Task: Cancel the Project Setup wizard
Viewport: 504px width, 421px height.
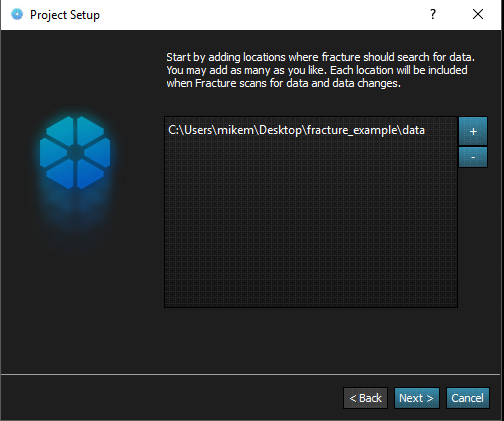Action: pos(468,398)
